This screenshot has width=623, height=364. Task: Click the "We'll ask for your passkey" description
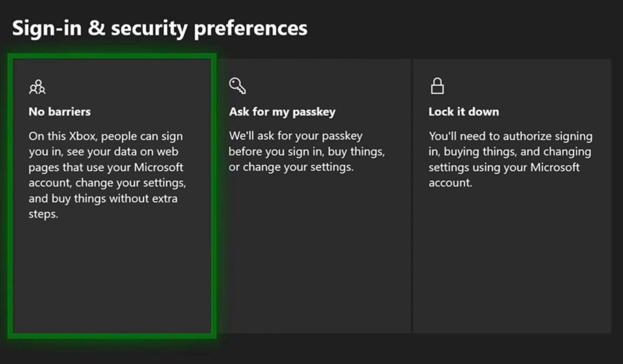307,151
